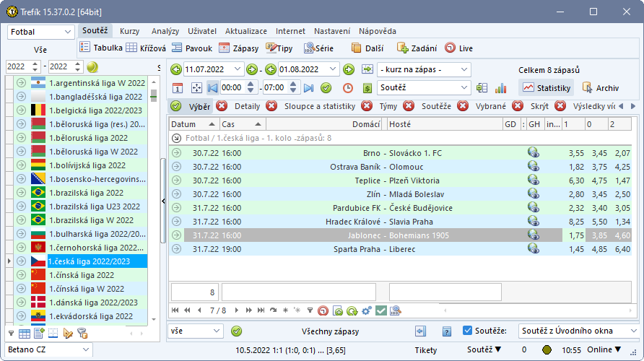Click the Tikety status bar button
Image resolution: width=644 pixels, height=361 pixels.
[426, 350]
